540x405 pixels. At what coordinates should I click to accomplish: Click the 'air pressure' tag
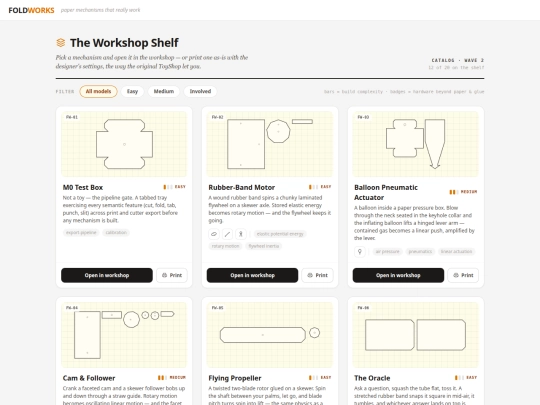pyautogui.click(x=387, y=252)
